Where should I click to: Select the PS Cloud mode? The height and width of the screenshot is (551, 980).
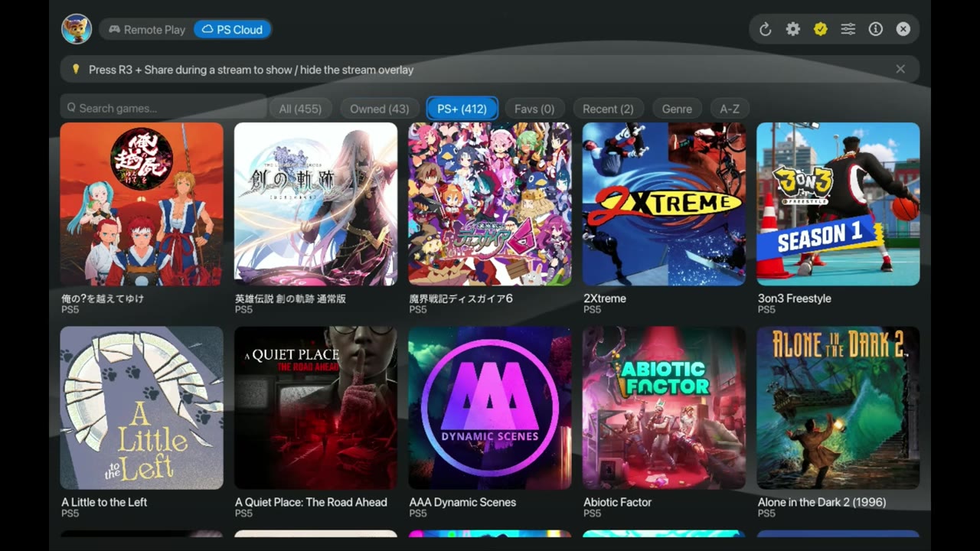pyautogui.click(x=232, y=30)
